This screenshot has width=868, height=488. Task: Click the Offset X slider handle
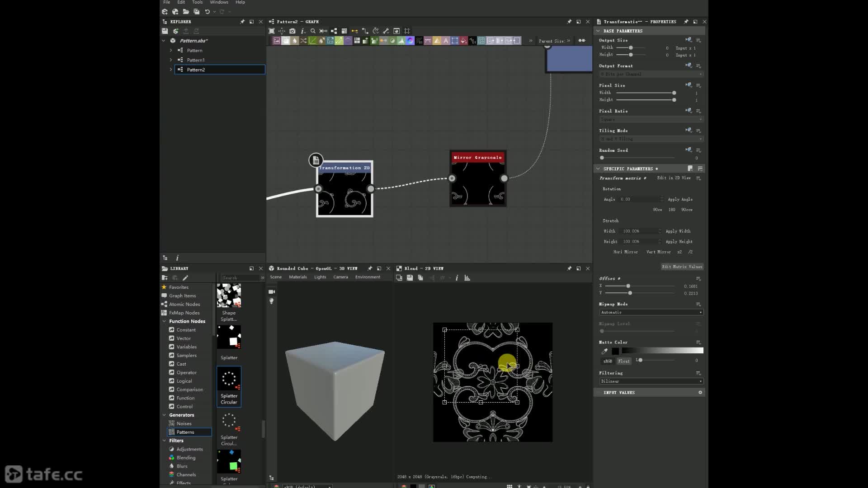pyautogui.click(x=628, y=286)
